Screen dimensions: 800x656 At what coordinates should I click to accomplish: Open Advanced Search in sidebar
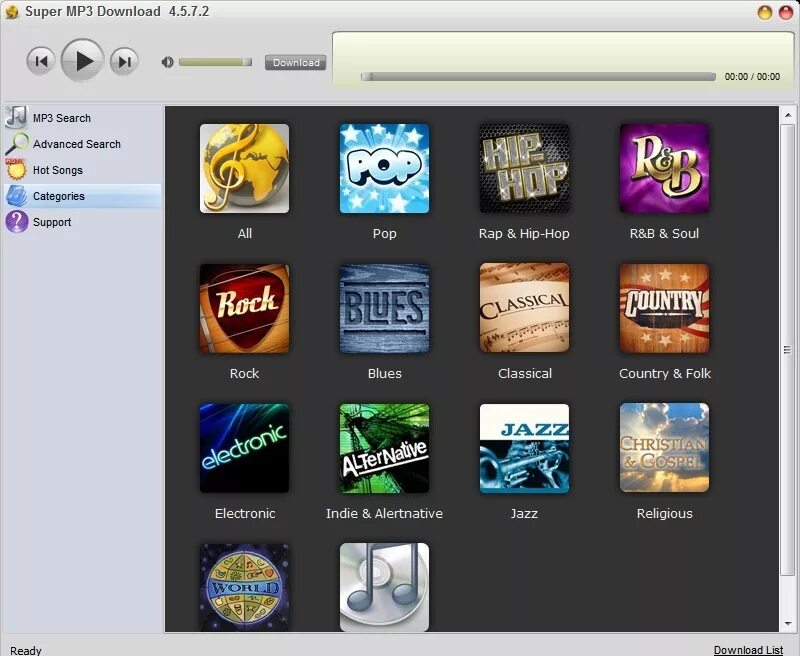point(83,144)
